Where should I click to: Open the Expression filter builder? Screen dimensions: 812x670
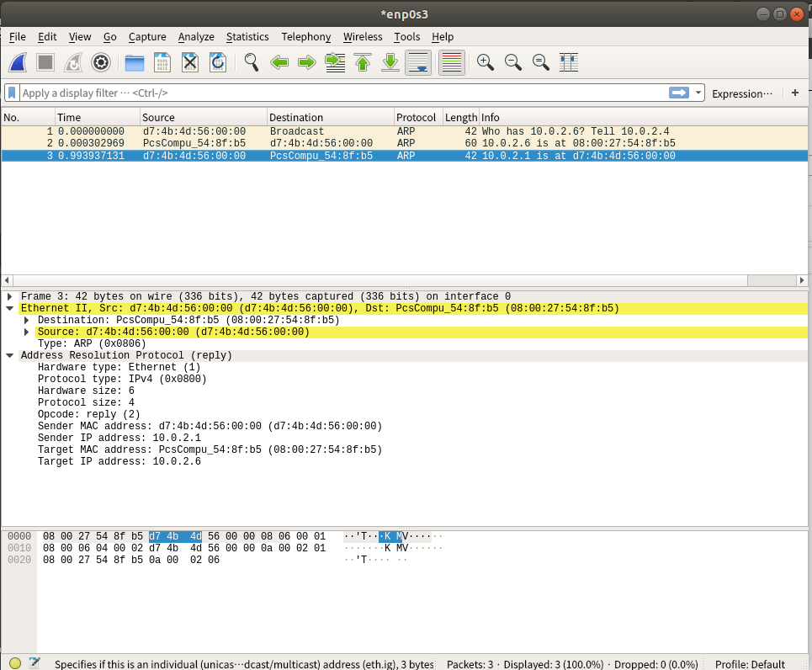tap(741, 93)
